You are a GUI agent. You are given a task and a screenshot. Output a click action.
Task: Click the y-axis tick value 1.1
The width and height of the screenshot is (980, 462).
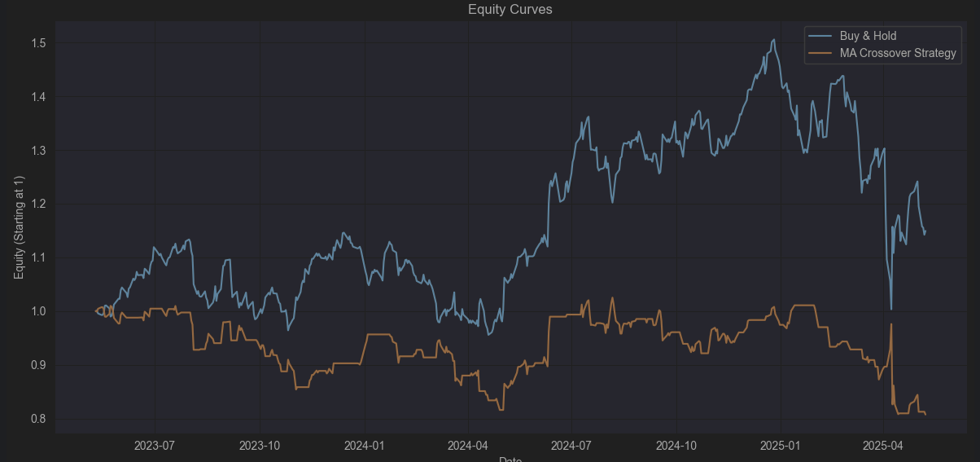point(39,257)
